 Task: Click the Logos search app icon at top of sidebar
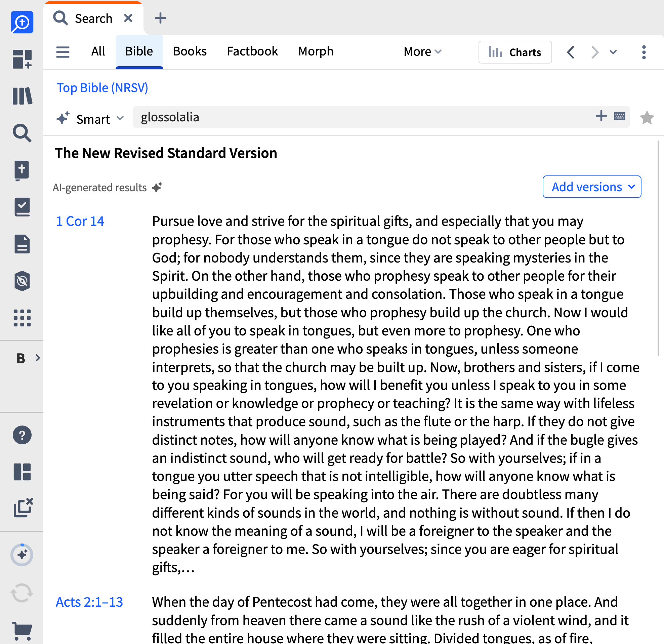(x=22, y=23)
